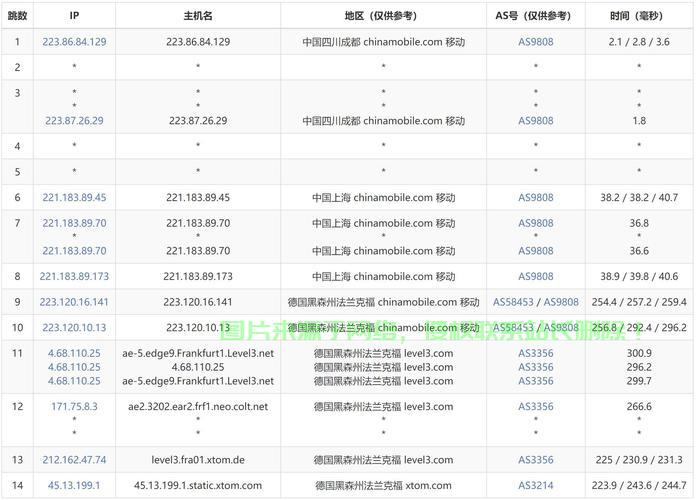The height and width of the screenshot is (500, 696).
Task: Select hop number 14 cell
Action: pos(17,485)
